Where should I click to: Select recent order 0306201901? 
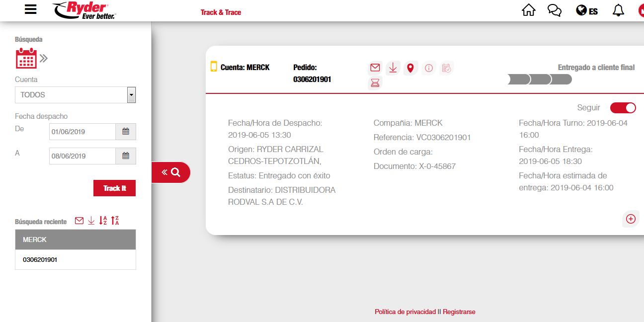(40, 259)
